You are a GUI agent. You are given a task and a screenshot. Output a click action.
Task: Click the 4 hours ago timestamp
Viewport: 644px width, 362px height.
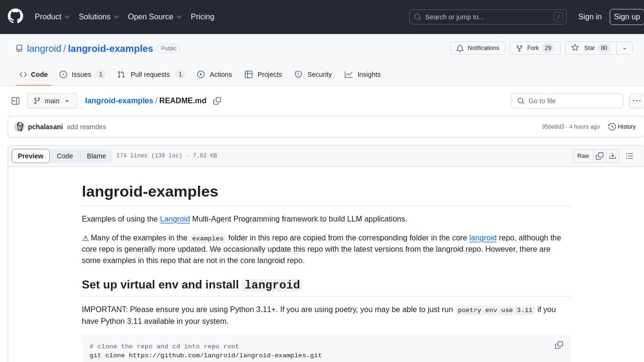click(585, 127)
